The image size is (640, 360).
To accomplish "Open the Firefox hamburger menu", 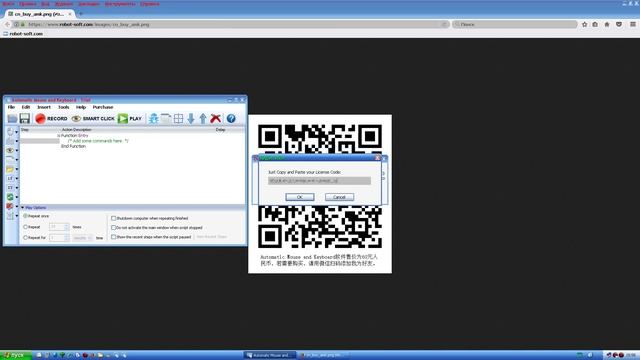I will pos(633,24).
